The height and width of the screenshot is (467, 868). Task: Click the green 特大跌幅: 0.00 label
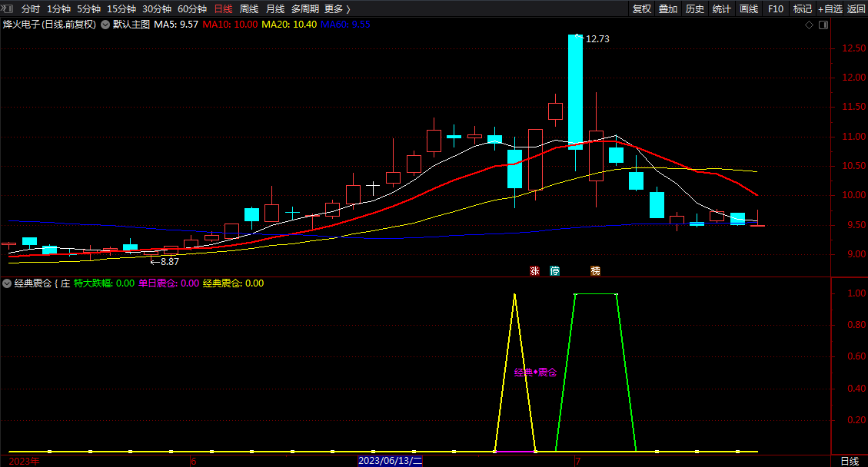pos(104,283)
